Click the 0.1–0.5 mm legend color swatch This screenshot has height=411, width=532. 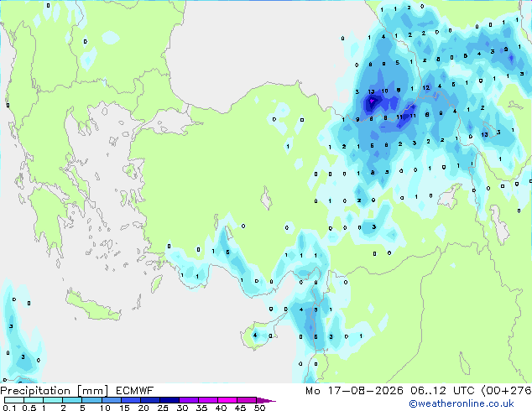pyautogui.click(x=14, y=400)
